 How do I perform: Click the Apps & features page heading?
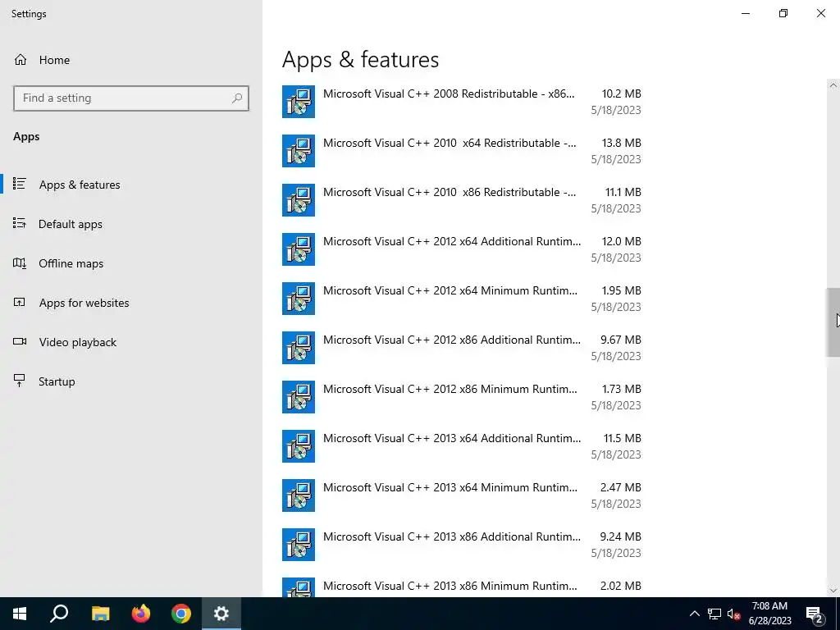pos(361,59)
